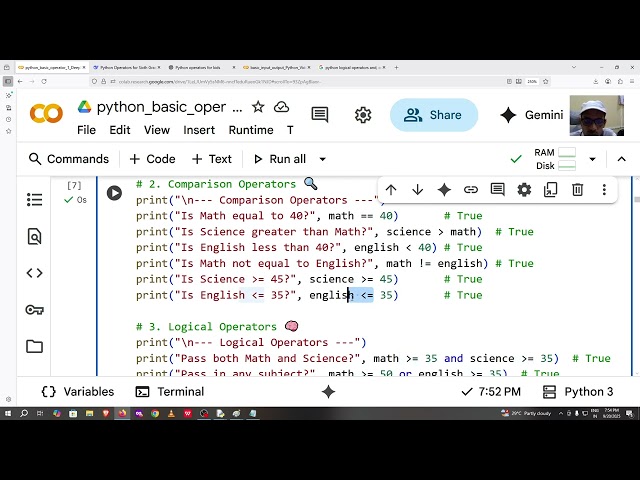
Task: Bookmark this page with the star icon
Action: tap(546, 81)
